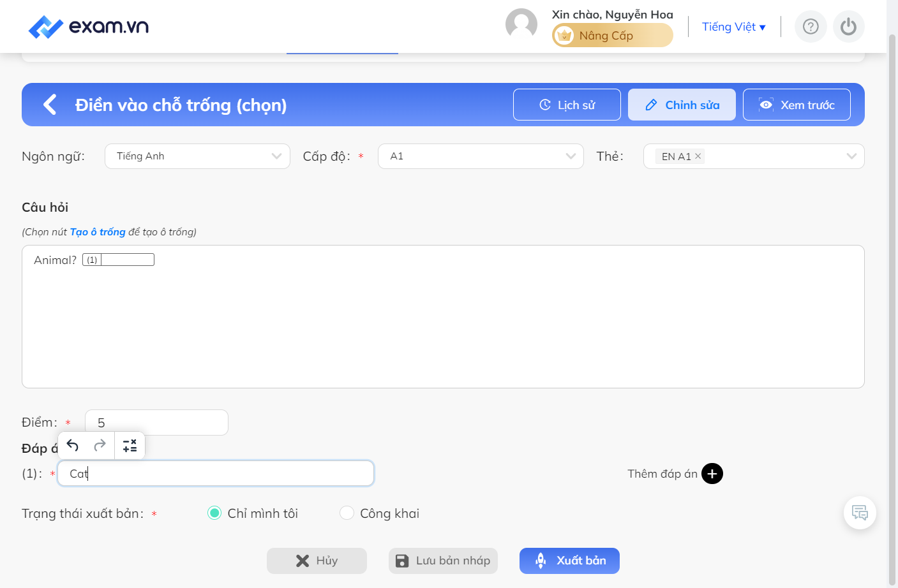Expand the Cấp độ A1 dropdown
Viewport: 898px width, 588px height.
click(x=481, y=156)
